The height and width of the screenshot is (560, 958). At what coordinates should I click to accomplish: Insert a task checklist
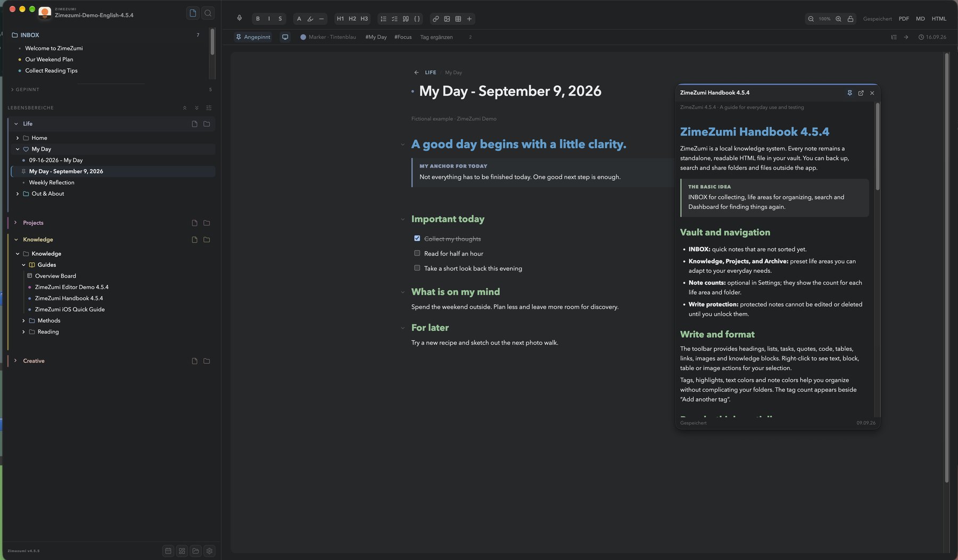click(x=394, y=19)
